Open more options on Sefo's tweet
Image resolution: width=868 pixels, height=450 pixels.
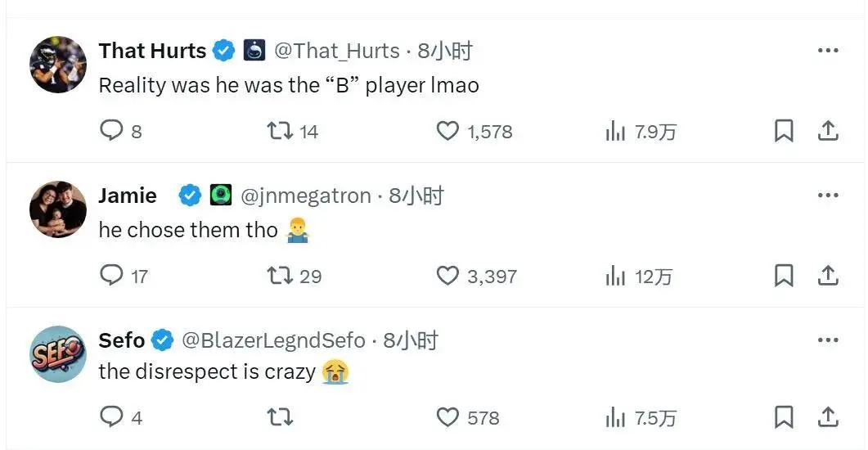coord(827,340)
